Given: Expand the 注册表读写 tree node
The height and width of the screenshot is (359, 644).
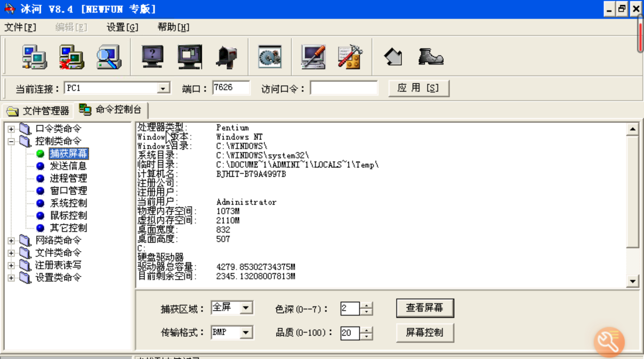Looking at the screenshot, I should coord(11,265).
